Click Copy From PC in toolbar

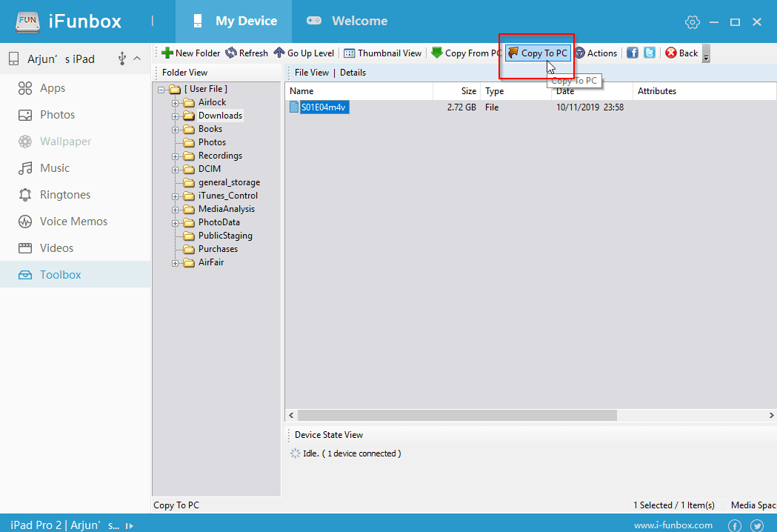(467, 53)
